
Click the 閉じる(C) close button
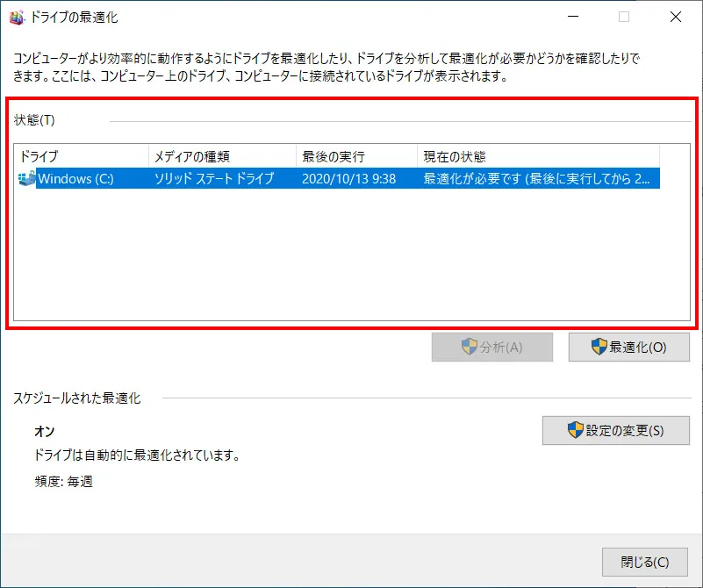tap(645, 562)
